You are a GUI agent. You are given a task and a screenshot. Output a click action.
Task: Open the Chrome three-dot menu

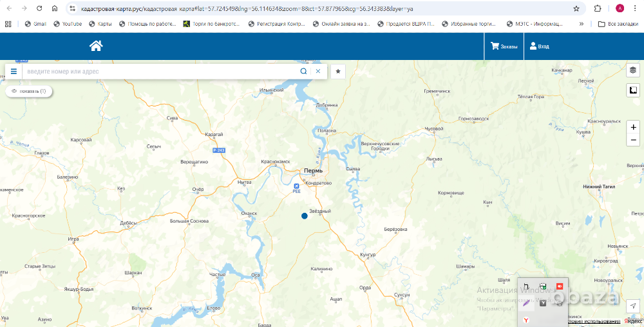pyautogui.click(x=636, y=9)
